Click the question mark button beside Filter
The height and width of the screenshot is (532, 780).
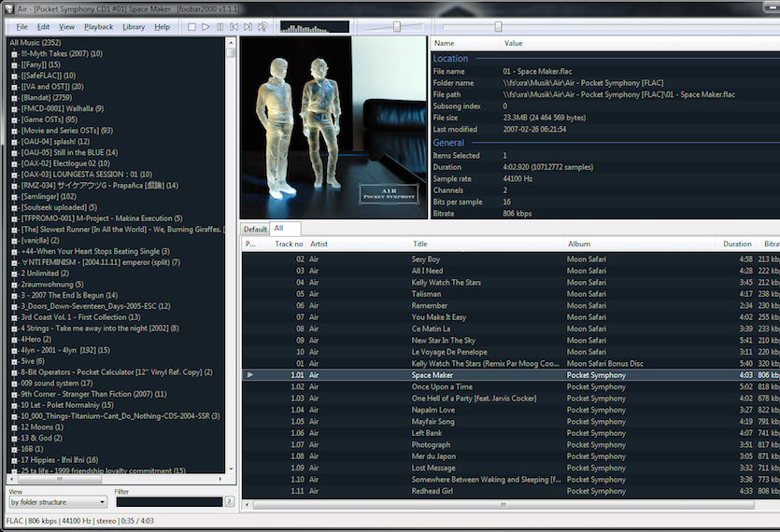229,502
